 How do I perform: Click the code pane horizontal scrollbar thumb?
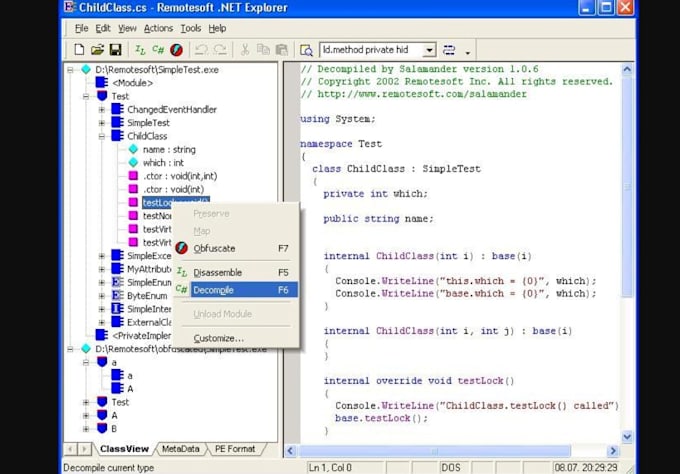pos(435,451)
